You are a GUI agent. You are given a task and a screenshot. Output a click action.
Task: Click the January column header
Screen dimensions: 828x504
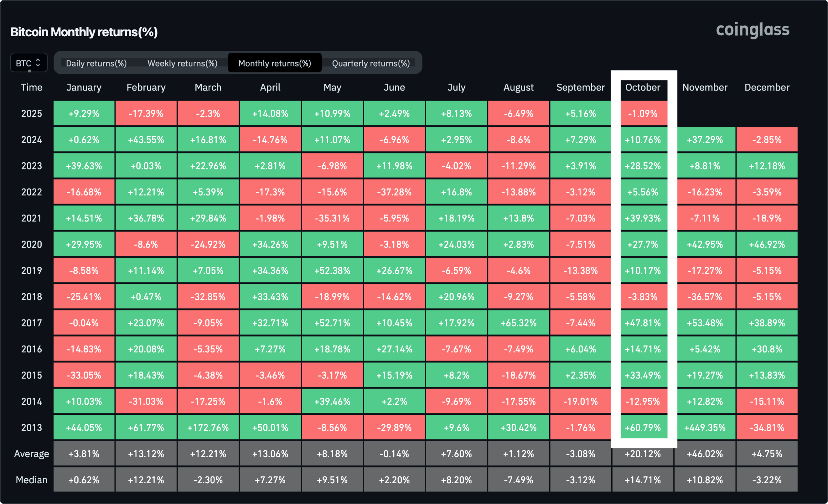[x=84, y=87]
